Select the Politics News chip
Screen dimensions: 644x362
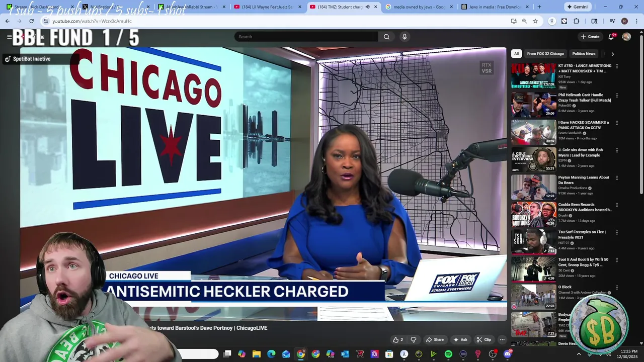pyautogui.click(x=584, y=54)
